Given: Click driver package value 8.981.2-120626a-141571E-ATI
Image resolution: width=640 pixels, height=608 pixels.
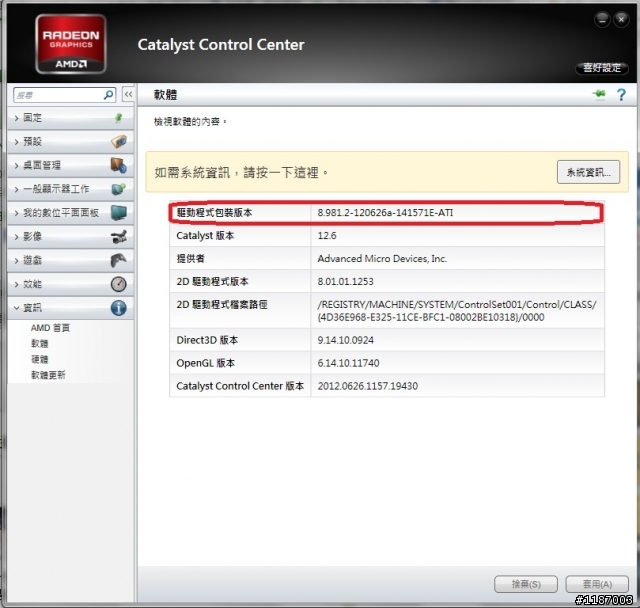Looking at the screenshot, I should point(385,213).
